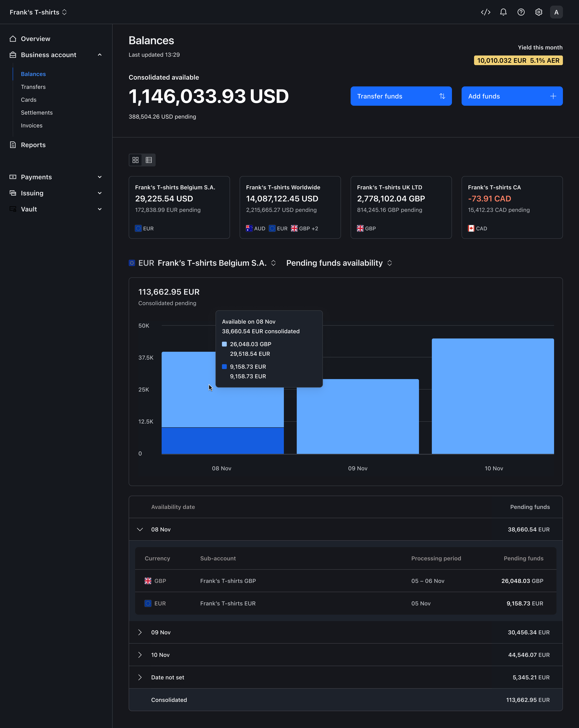Screen dimensions: 579x728
Task: Open Frank's T-shirts UK LTD card
Action: pos(401,207)
